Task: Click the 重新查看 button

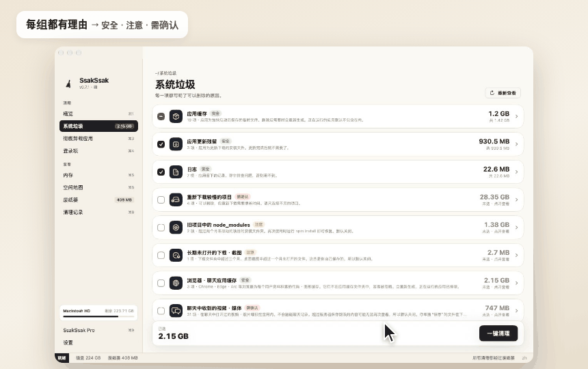Action: point(503,93)
